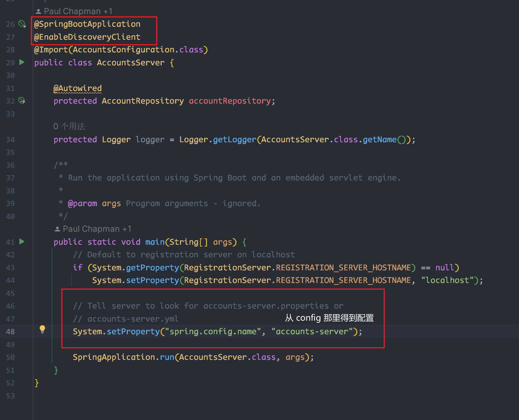Click AccountsConfiguration.class in @Import

(138, 50)
